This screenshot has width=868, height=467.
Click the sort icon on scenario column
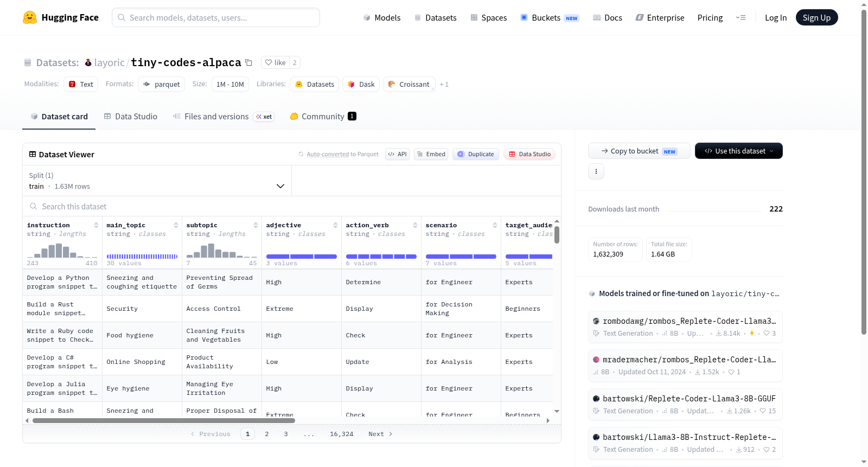click(x=495, y=225)
